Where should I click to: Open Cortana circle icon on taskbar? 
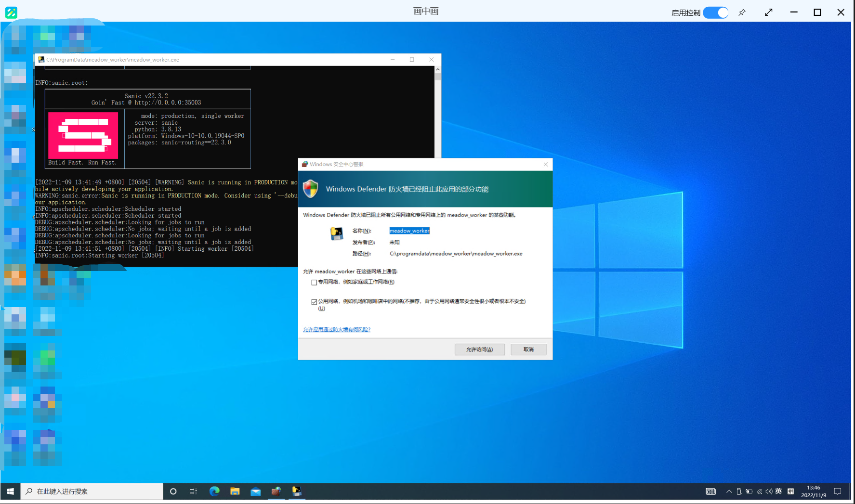tap(173, 491)
